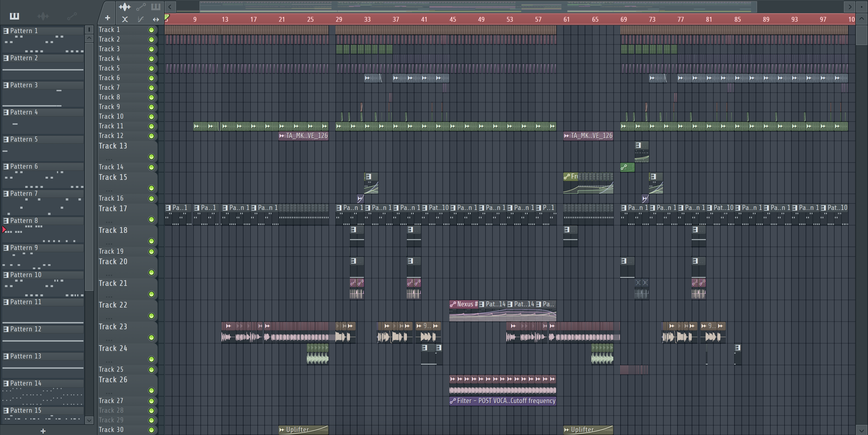Click the add track plus icon in playlist header

coord(107,18)
